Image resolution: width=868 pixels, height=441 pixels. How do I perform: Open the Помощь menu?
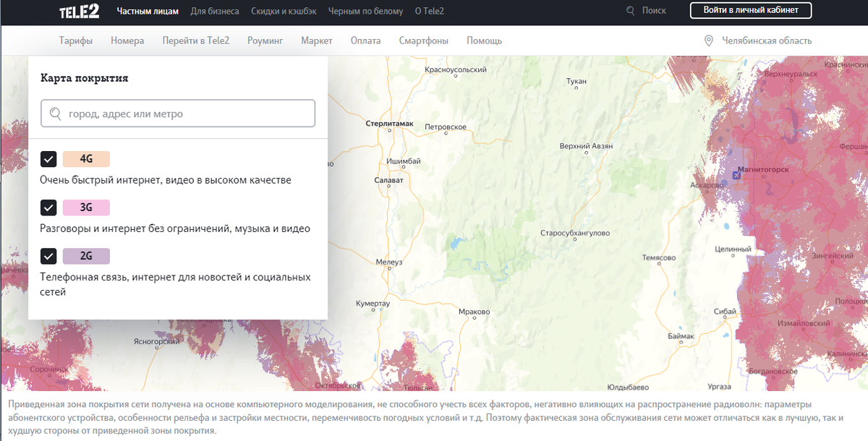tap(485, 40)
